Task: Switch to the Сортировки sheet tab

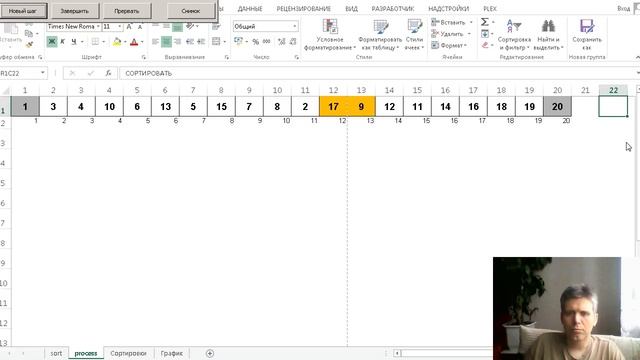Action: tap(129, 353)
